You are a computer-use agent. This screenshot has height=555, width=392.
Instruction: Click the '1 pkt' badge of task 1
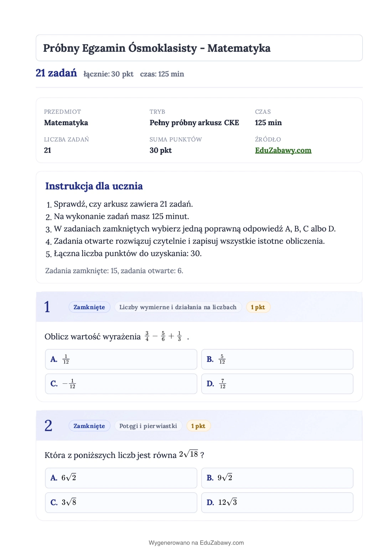click(x=258, y=307)
